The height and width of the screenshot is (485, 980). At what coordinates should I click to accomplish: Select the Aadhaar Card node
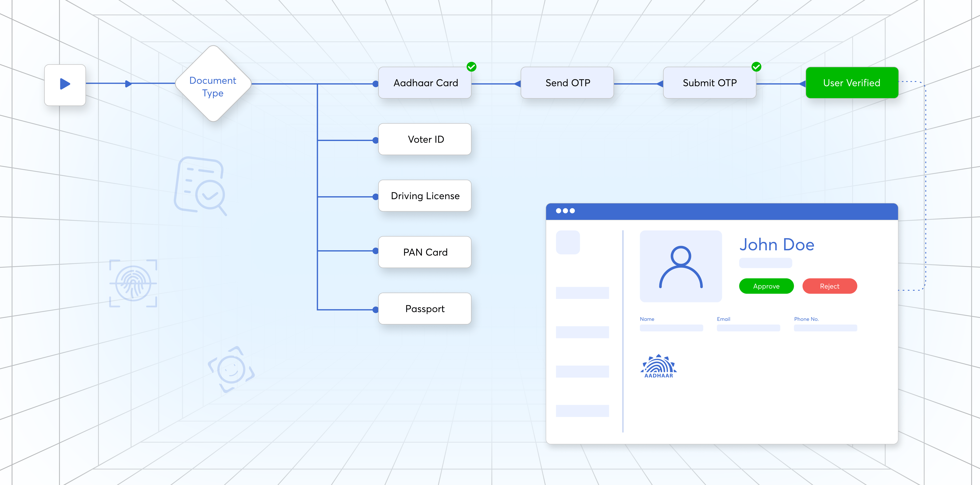click(x=425, y=83)
